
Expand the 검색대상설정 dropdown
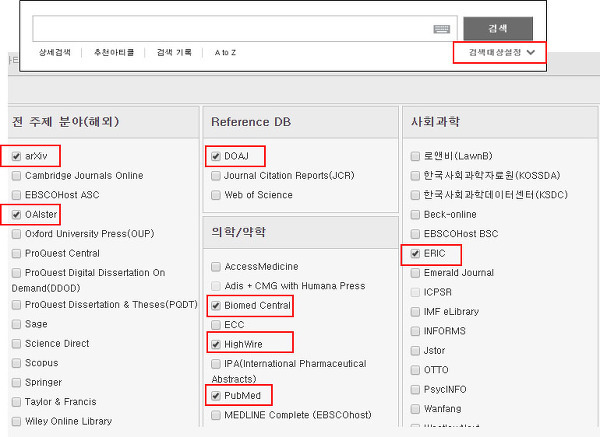(502, 52)
